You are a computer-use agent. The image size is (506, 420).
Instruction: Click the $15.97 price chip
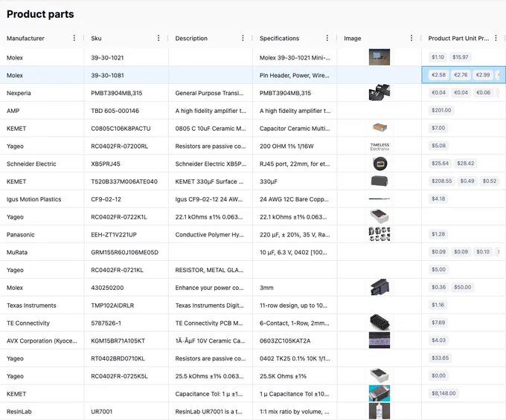point(460,57)
